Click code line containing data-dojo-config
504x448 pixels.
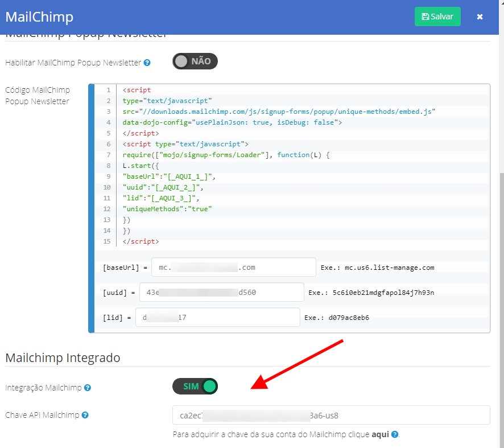point(232,122)
